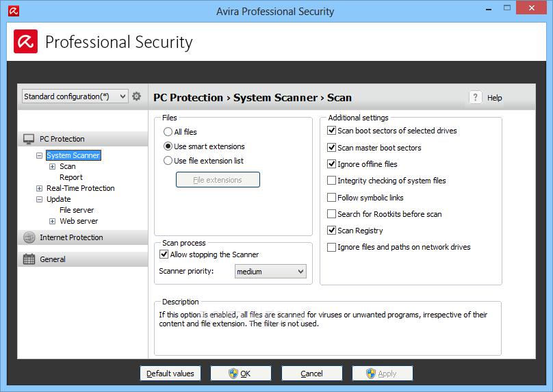This screenshot has width=553, height=392.
Task: Collapse the System Scanner tree node
Action: click(39, 155)
